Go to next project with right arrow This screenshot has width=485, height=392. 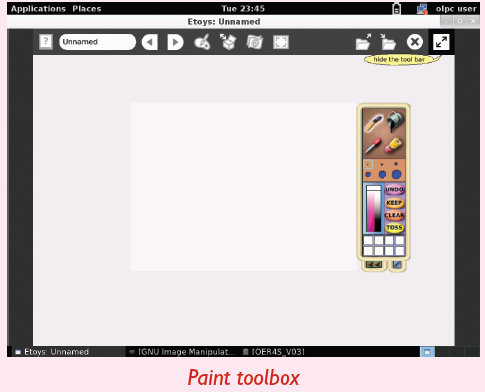coord(175,42)
